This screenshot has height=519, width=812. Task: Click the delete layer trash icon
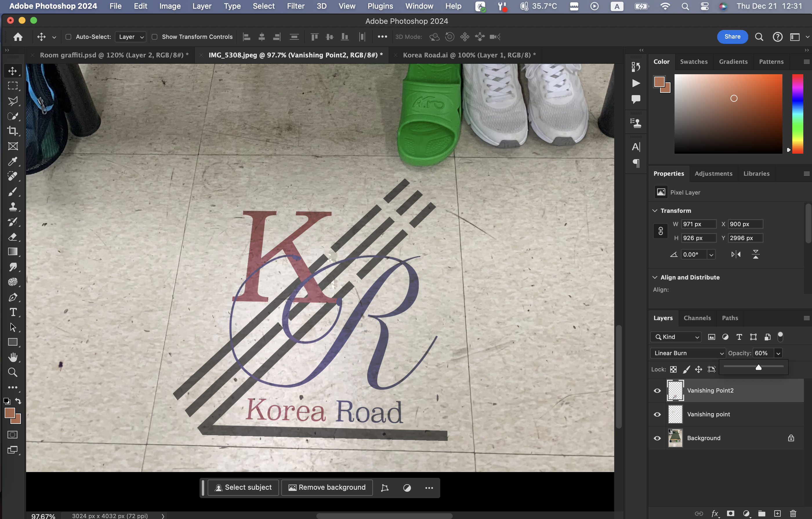tap(793, 513)
